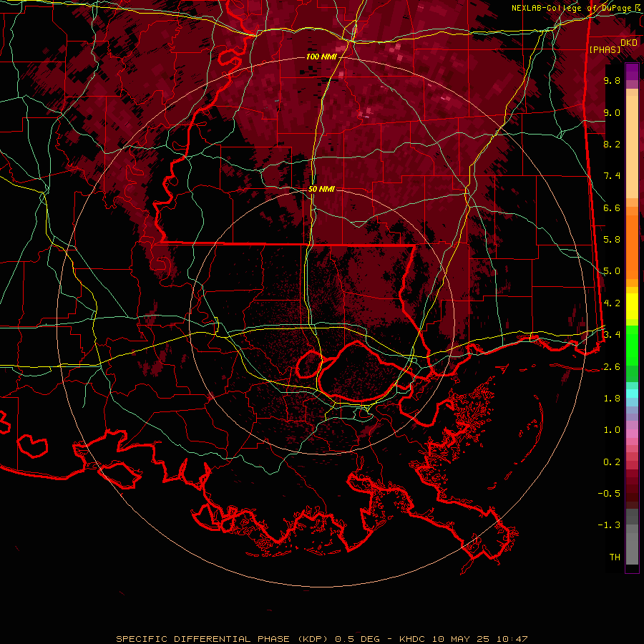Click the 5.8 value on the color scale

(612, 240)
